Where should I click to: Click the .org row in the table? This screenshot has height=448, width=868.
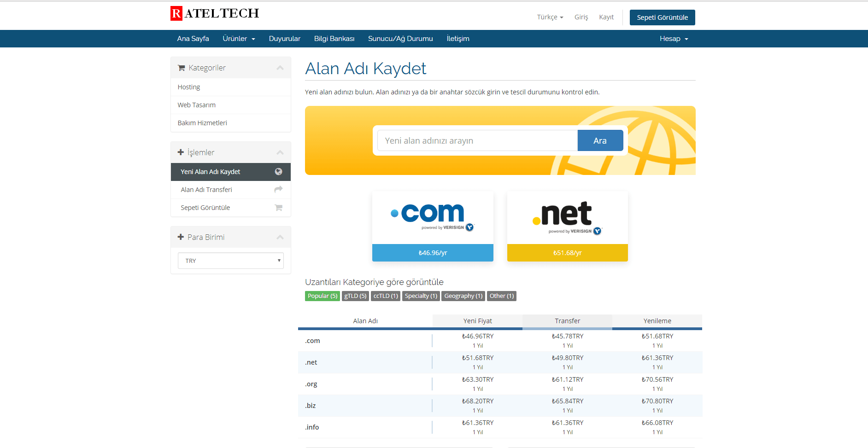point(500,384)
